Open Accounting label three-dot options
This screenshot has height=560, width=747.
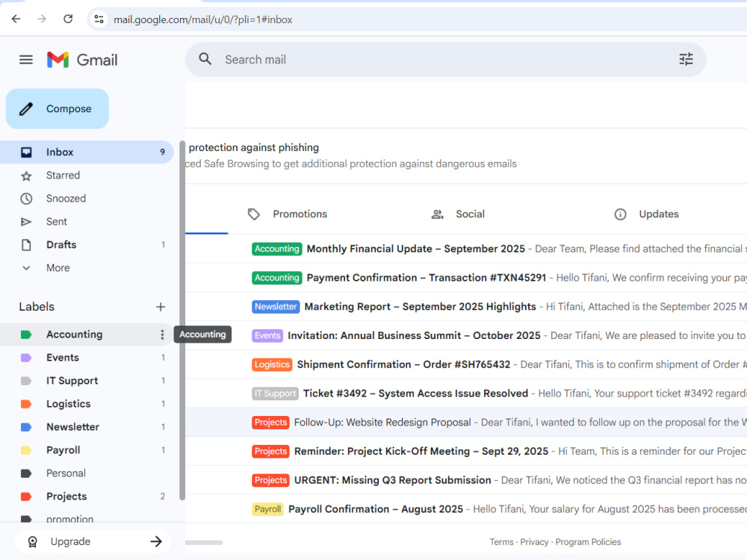point(162,335)
